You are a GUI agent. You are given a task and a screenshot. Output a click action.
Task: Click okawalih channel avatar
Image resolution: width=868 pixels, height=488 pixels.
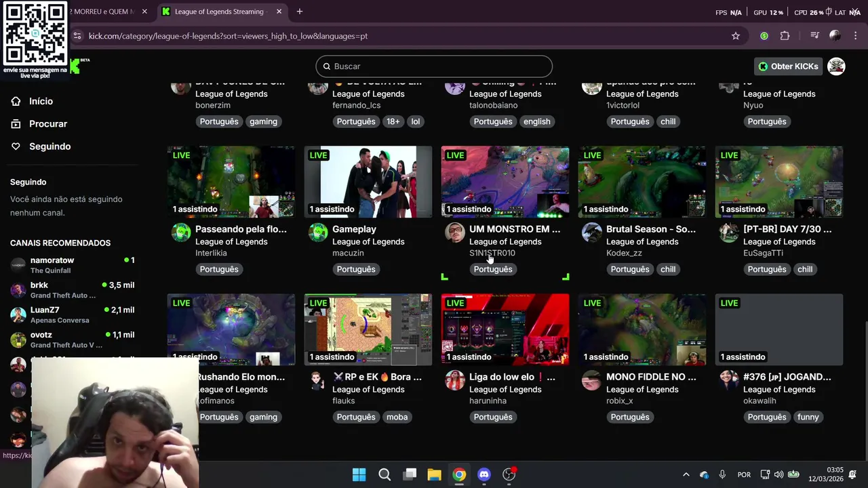[x=729, y=380]
